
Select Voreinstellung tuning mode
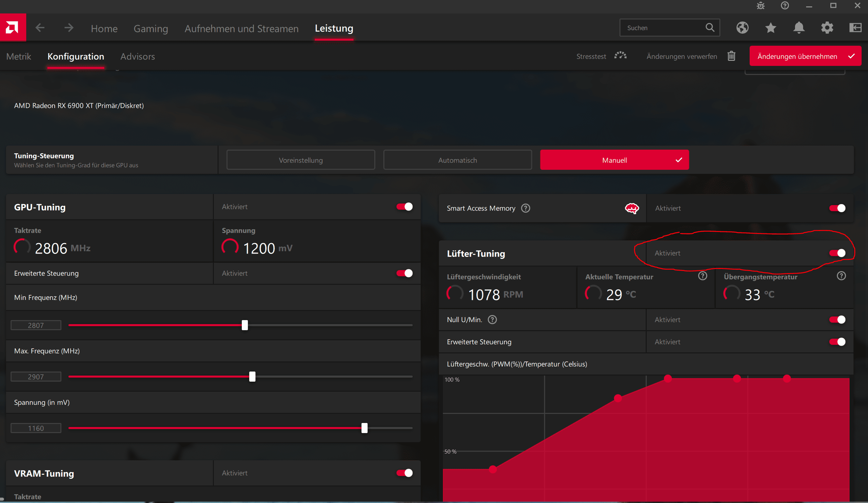tap(300, 160)
